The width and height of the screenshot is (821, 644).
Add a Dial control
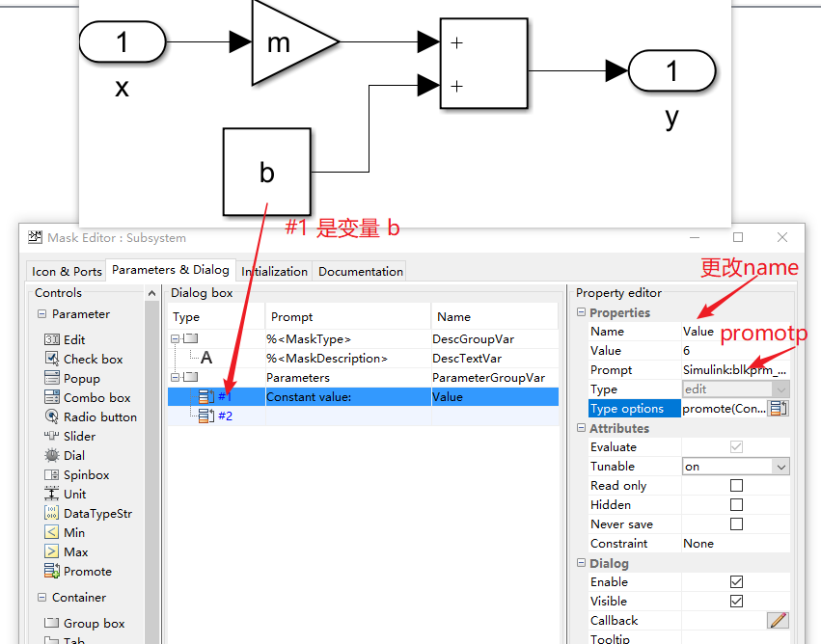coord(65,456)
